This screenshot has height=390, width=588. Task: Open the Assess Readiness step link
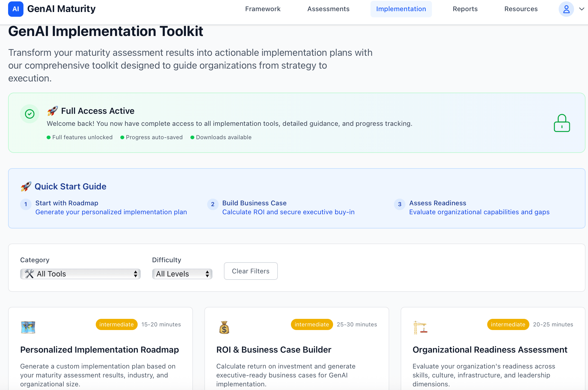click(438, 203)
